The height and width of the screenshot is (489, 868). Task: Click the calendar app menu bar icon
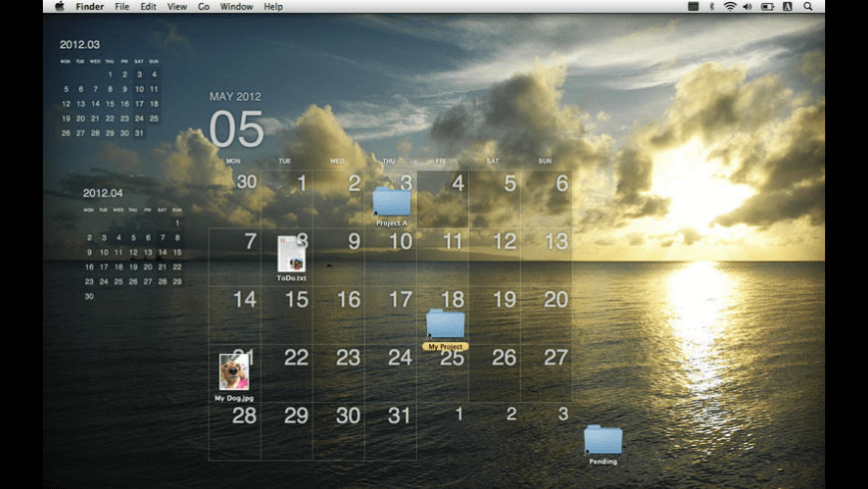693,6
